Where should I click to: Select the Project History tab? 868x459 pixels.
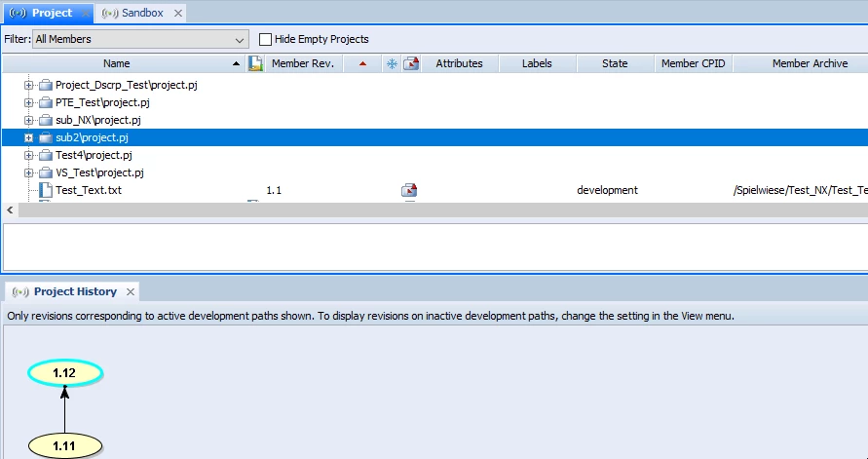tap(72, 291)
